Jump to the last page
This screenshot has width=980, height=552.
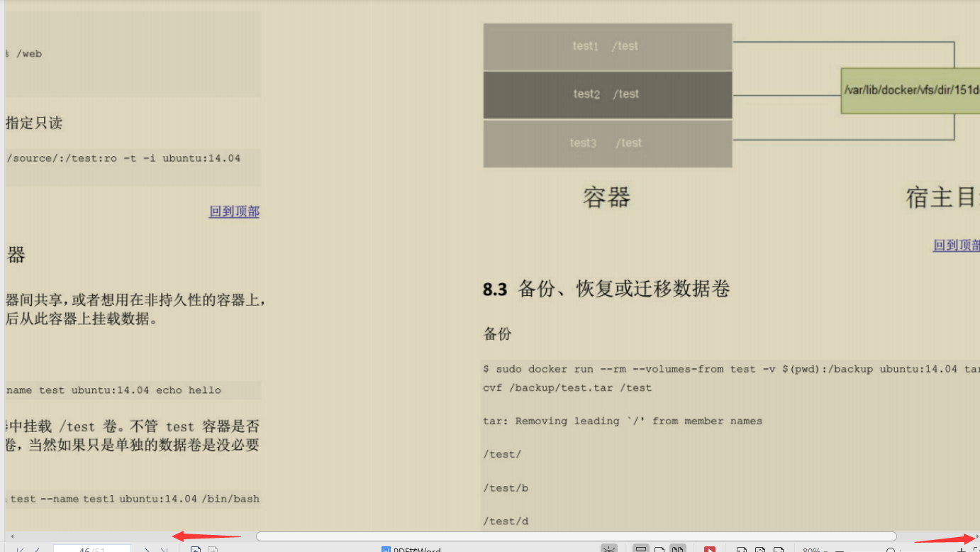(165, 548)
